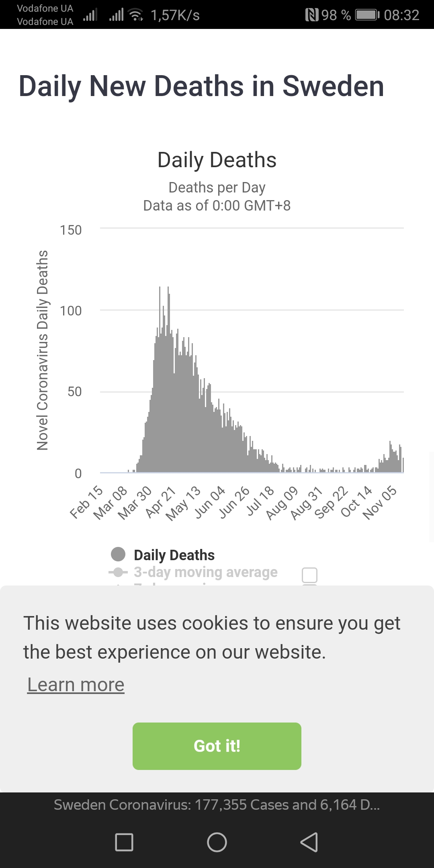Viewport: 434px width, 868px height.
Task: Click the Daily Deaths legend circle marker
Action: [x=118, y=554]
